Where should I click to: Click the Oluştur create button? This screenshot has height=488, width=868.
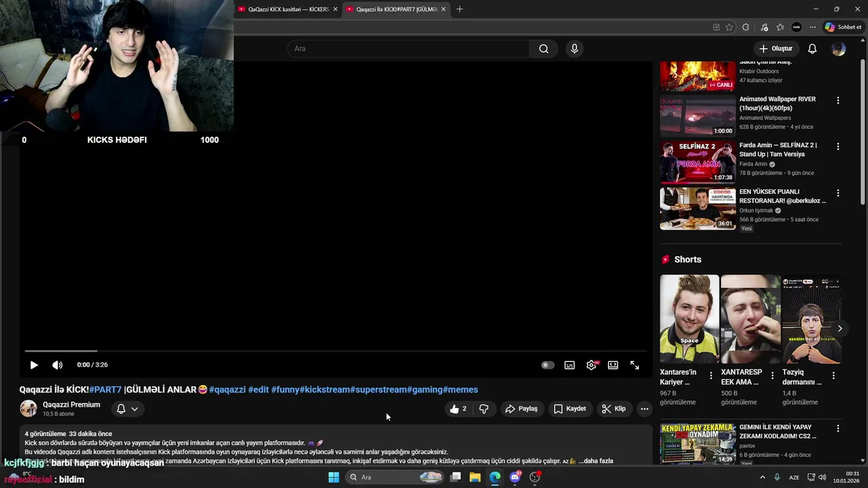coord(776,49)
